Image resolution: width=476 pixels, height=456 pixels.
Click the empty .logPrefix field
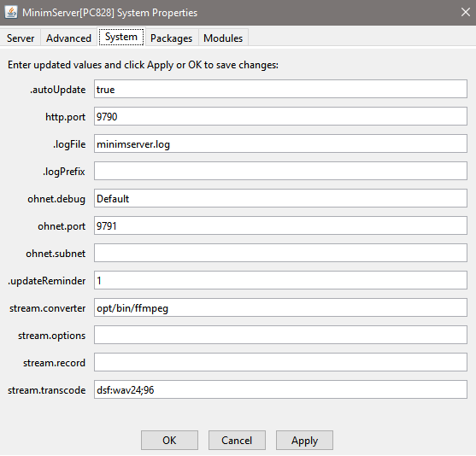click(x=280, y=171)
